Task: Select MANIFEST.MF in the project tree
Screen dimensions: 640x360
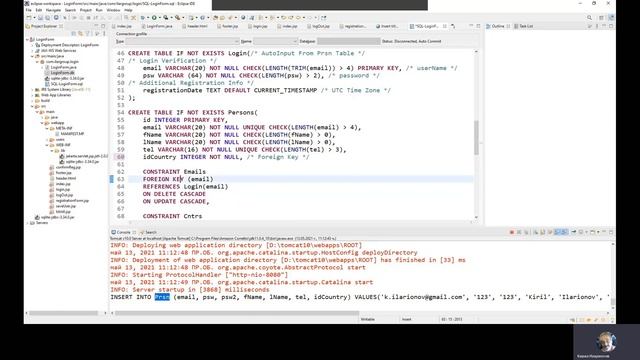Action: [72, 134]
